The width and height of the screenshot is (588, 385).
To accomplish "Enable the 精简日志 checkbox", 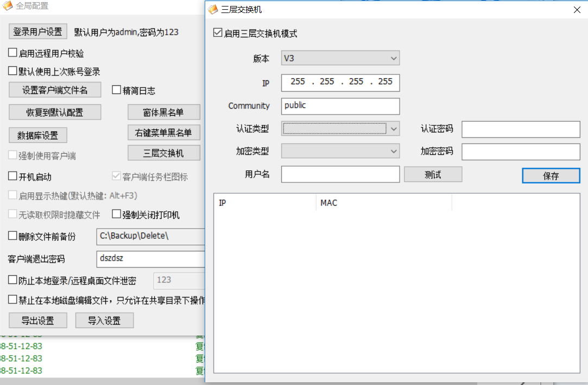I will point(116,90).
